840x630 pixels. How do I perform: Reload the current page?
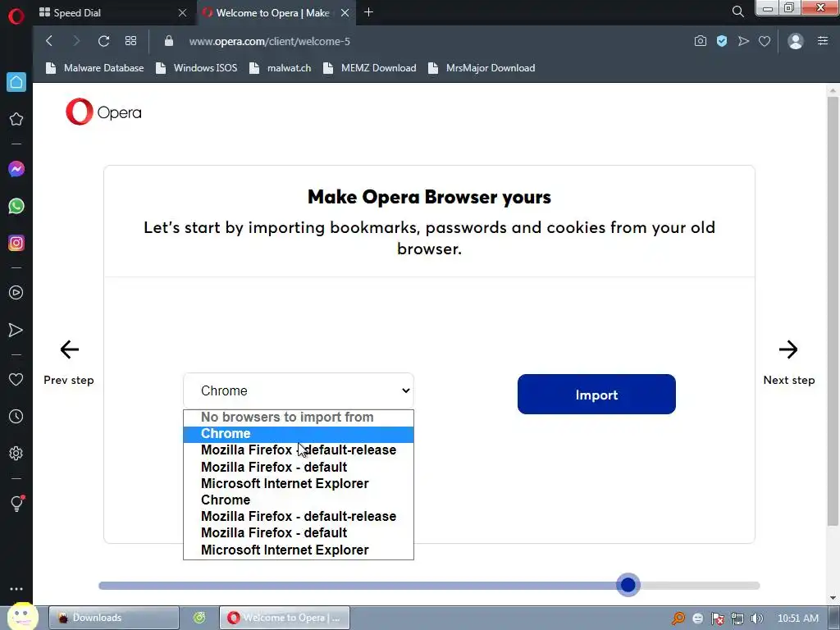click(104, 41)
